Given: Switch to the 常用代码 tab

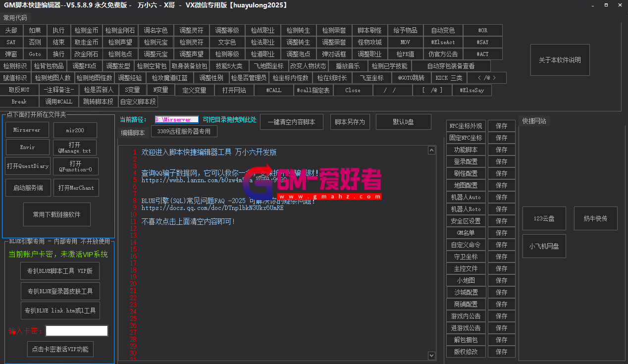Looking at the screenshot, I should click(x=15, y=17).
